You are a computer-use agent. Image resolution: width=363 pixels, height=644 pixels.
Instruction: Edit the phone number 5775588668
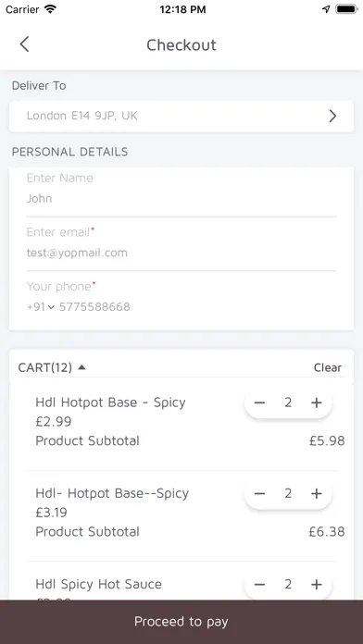coord(94,307)
